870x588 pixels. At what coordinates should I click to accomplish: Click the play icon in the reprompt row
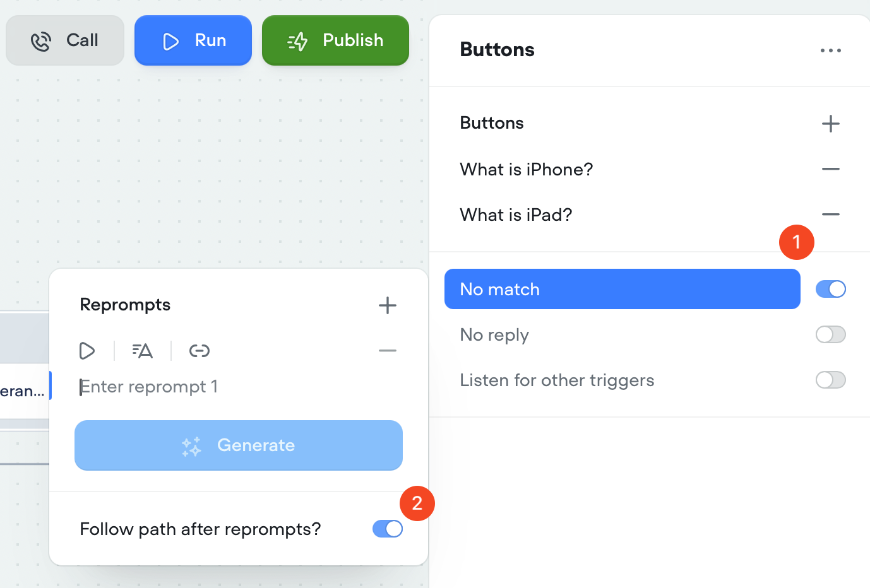pos(87,351)
